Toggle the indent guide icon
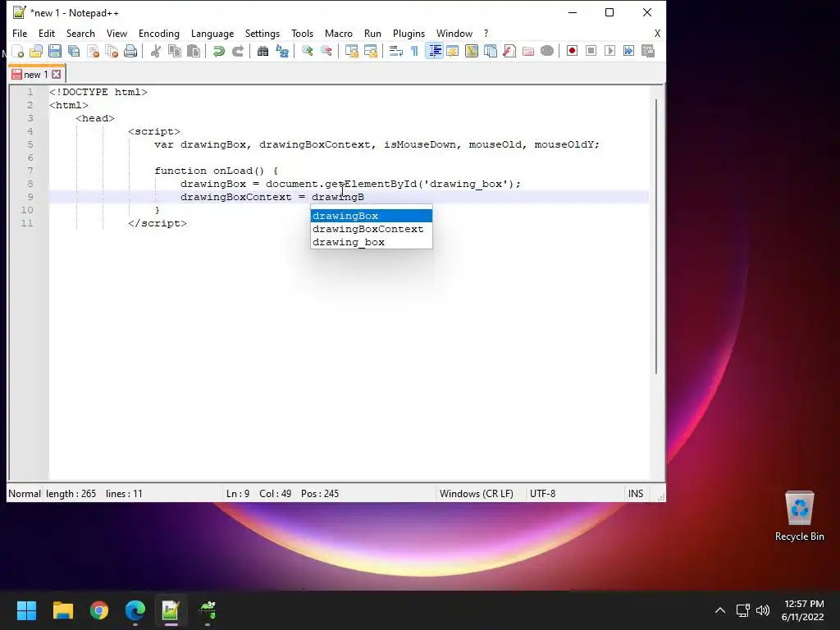The image size is (840, 630). (434, 51)
